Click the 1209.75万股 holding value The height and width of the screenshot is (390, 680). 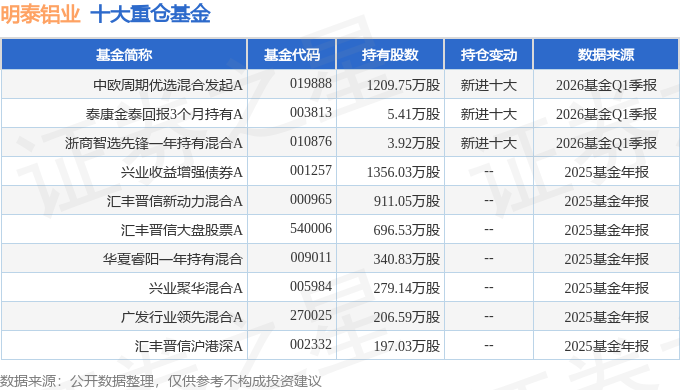coord(403,85)
